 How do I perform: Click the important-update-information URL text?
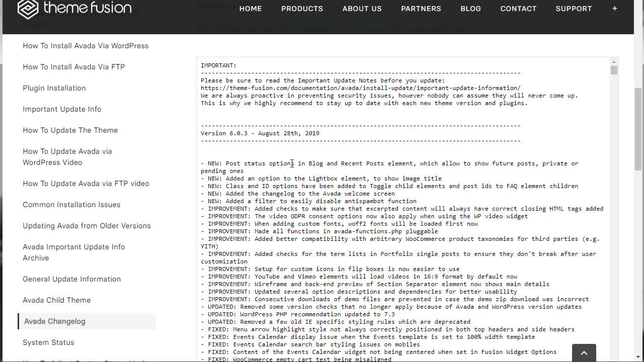[x=361, y=88]
